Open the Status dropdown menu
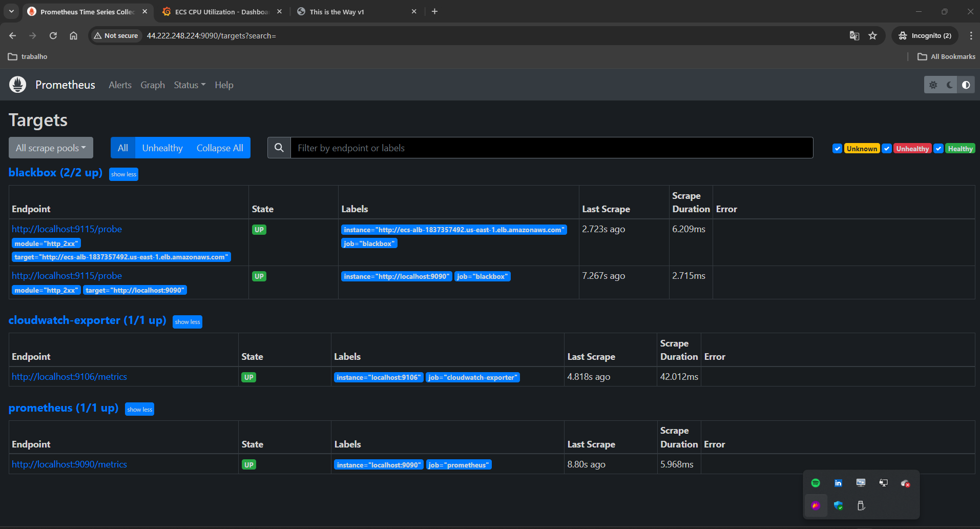Viewport: 980px width, 529px height. [190, 85]
